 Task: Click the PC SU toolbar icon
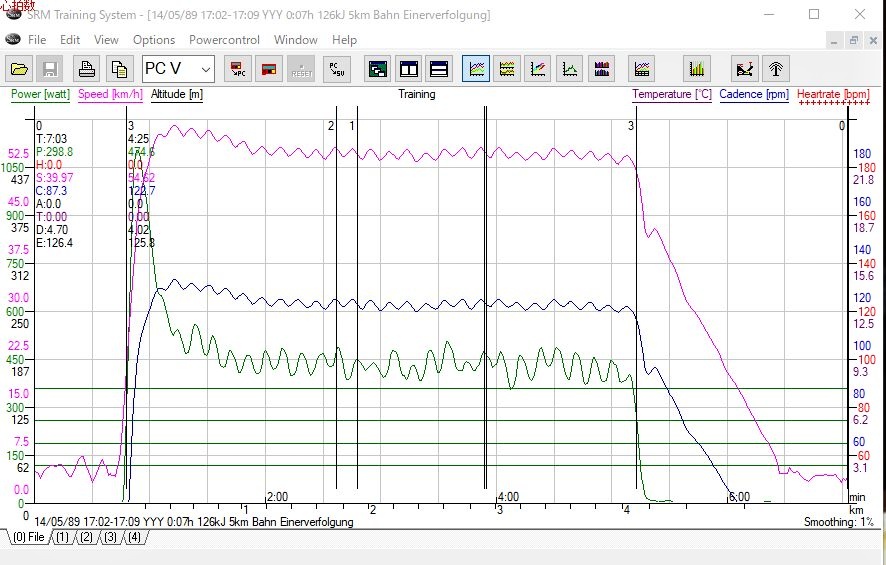click(337, 69)
